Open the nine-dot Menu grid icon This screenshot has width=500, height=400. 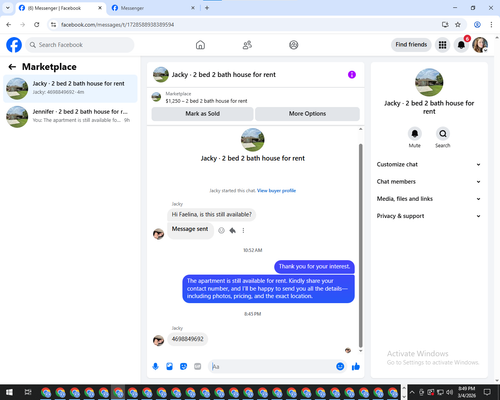442,45
